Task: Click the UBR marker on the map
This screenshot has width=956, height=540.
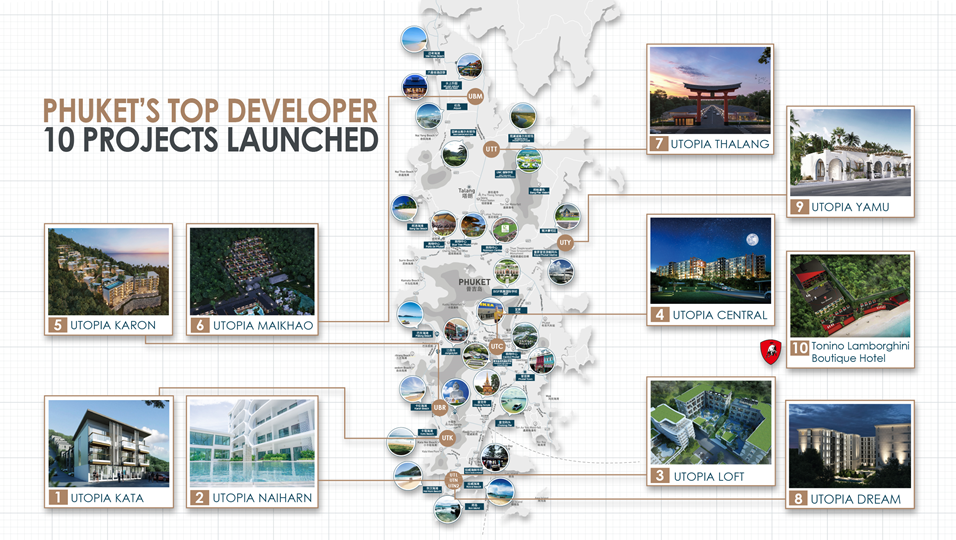Action: 440,407
